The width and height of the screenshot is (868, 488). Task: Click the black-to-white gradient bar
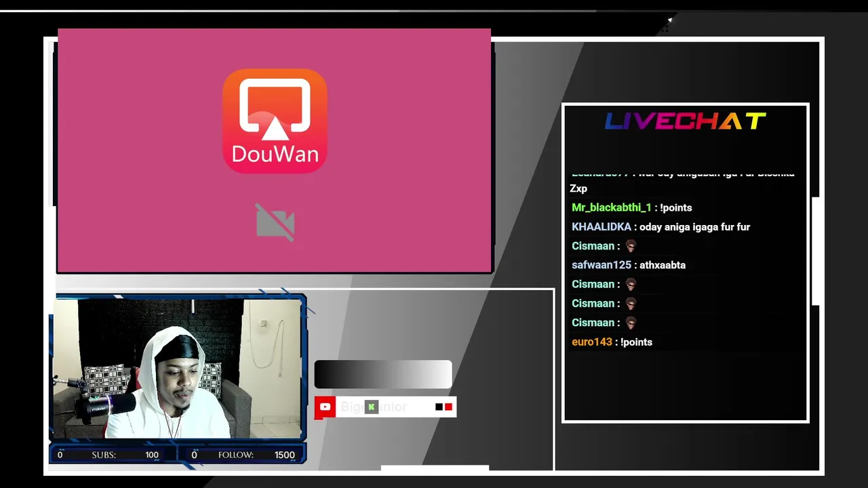tap(383, 374)
